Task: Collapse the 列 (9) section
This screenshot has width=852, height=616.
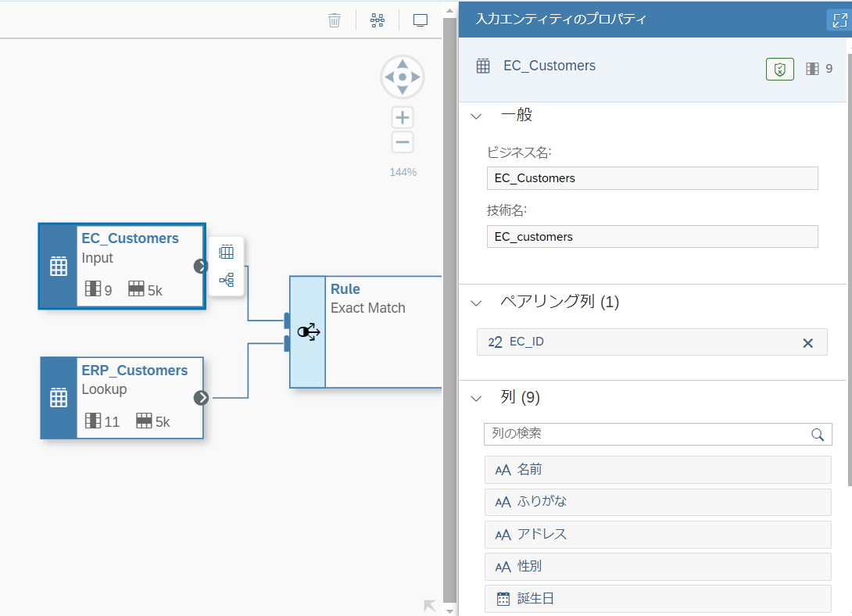Action: coord(477,398)
